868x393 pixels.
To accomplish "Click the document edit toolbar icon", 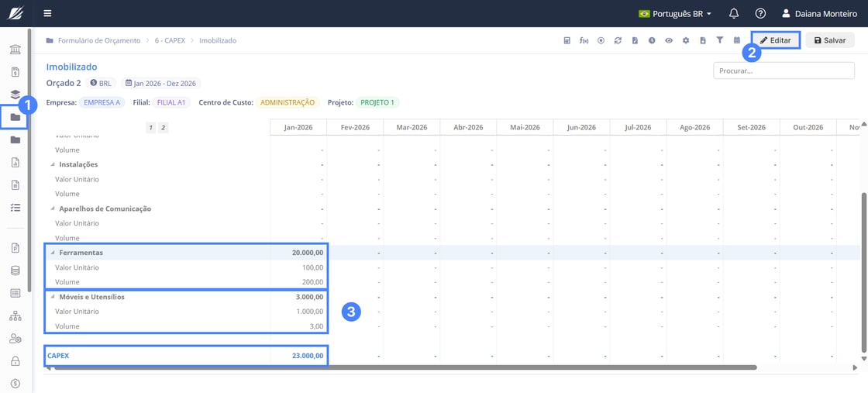I will coord(635,40).
